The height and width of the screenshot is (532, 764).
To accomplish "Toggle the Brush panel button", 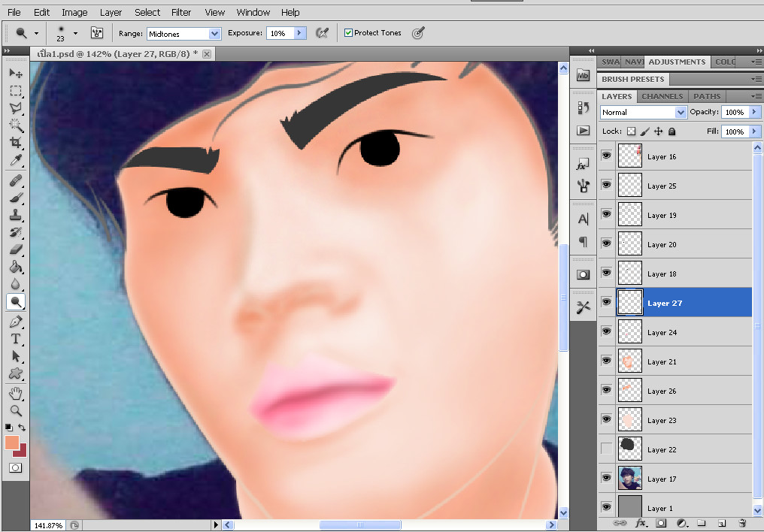I will (x=97, y=32).
